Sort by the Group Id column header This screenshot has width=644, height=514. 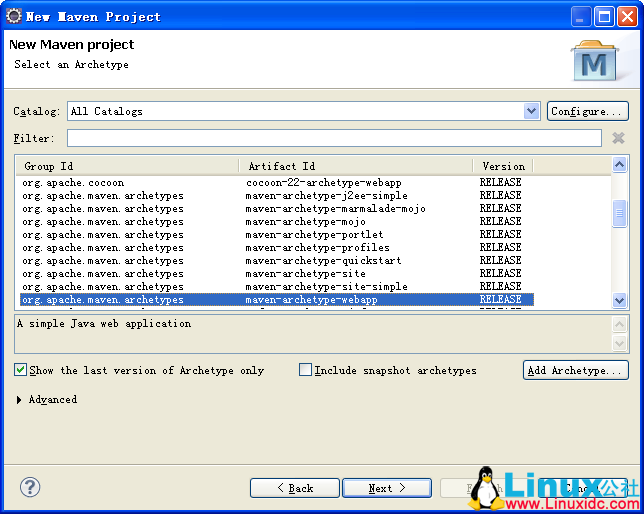click(127, 166)
